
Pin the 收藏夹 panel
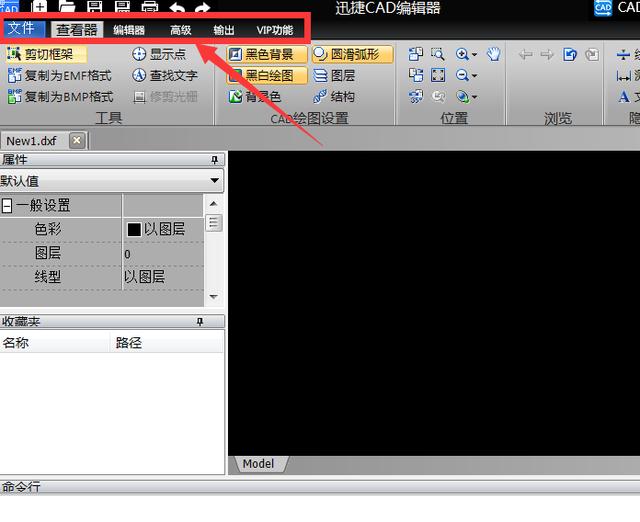click(200, 322)
